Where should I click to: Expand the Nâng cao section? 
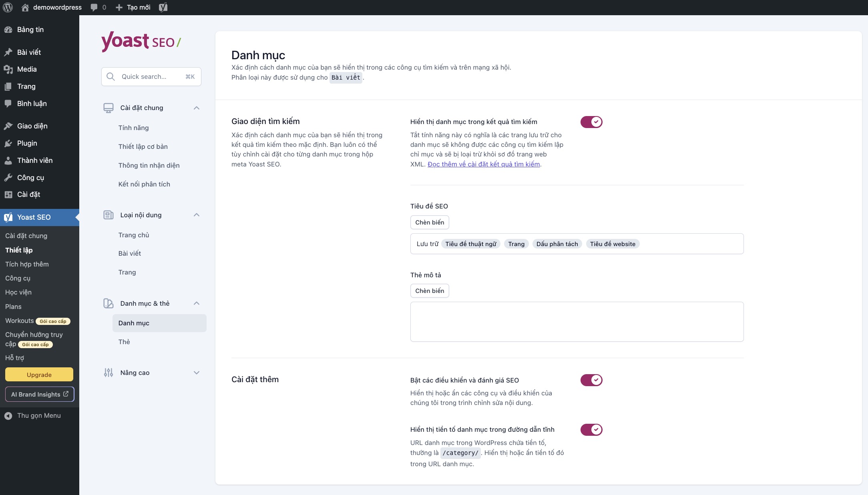coord(196,373)
